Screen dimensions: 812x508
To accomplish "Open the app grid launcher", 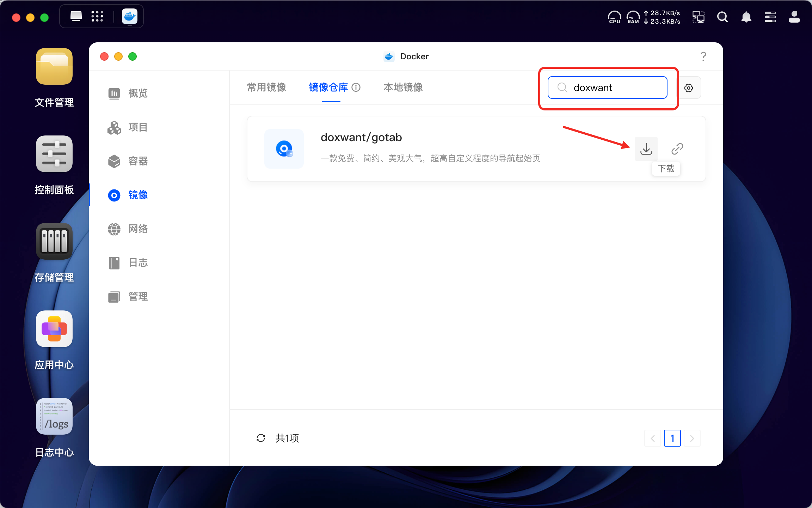I will 97,17.
